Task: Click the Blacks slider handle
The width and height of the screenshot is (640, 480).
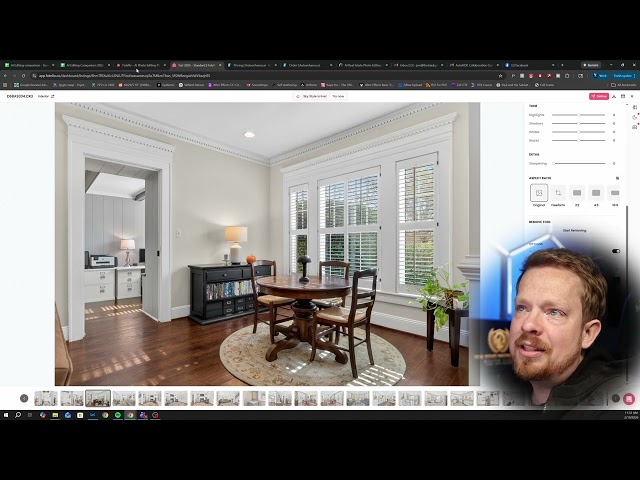Action: point(578,140)
